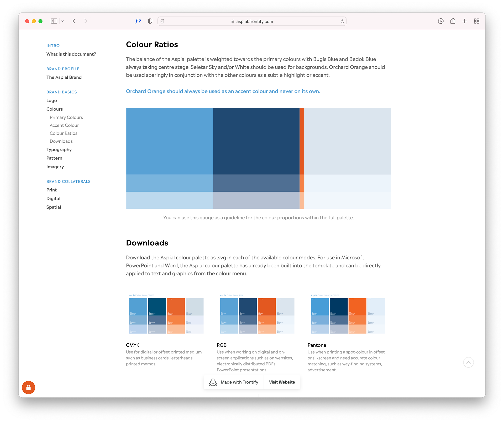
Task: Go back to the previous page
Action: (x=74, y=21)
